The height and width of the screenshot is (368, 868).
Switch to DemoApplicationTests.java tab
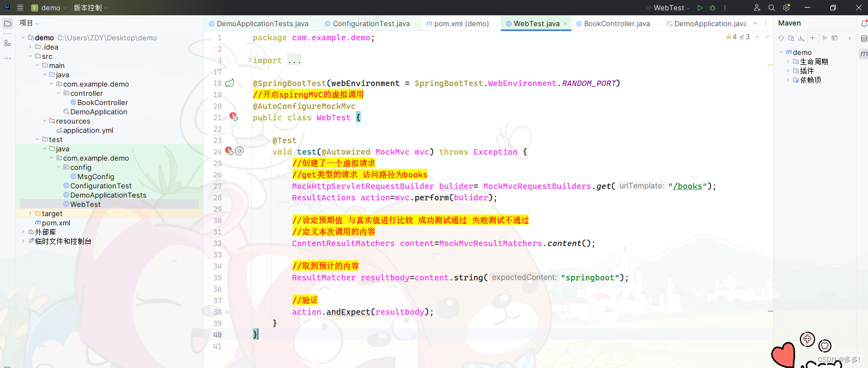point(259,23)
